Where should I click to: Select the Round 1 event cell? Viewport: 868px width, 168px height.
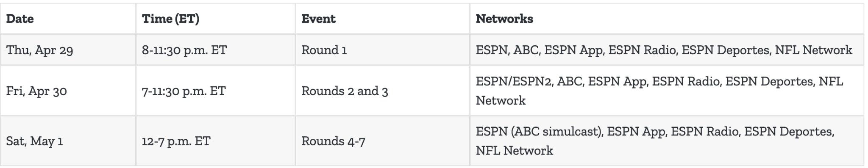point(383,50)
